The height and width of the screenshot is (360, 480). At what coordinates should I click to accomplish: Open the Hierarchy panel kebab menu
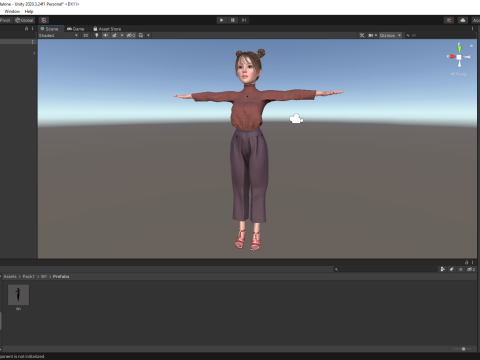32,28
